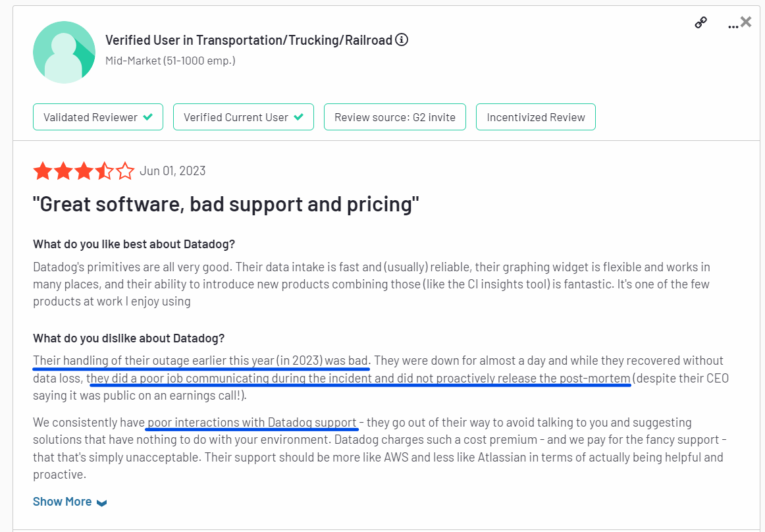
Task: Close the review popup with the X
Action: [x=746, y=22]
